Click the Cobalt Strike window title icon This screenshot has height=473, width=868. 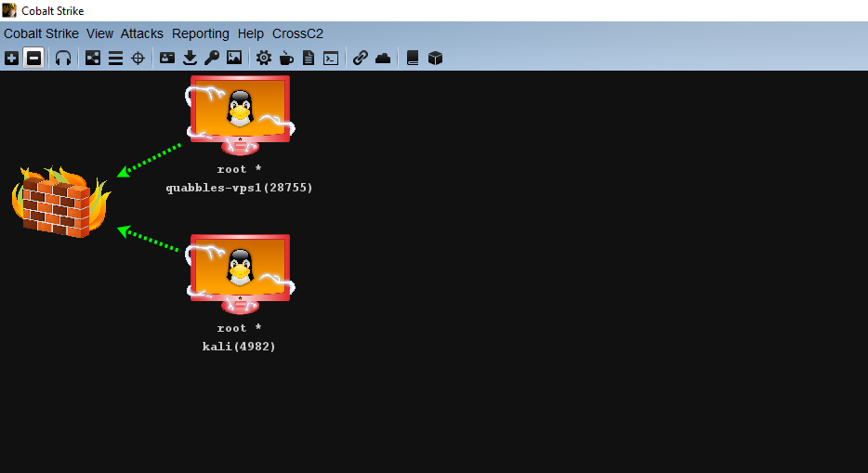coord(9,10)
